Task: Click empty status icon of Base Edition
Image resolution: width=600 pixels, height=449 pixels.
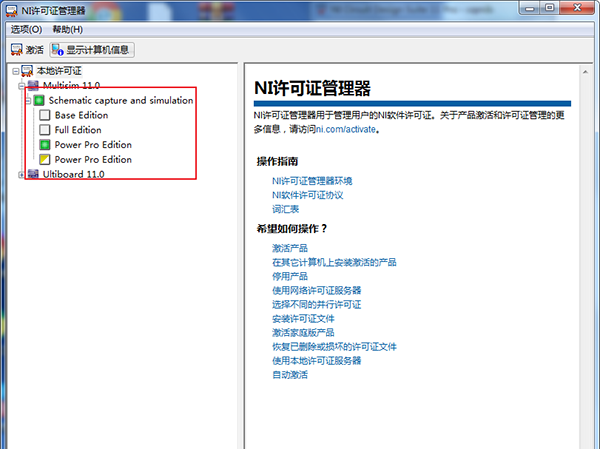Action: pyautogui.click(x=45, y=115)
